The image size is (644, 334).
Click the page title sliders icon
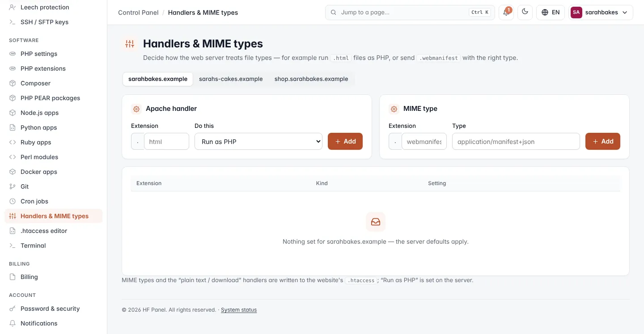pos(130,44)
